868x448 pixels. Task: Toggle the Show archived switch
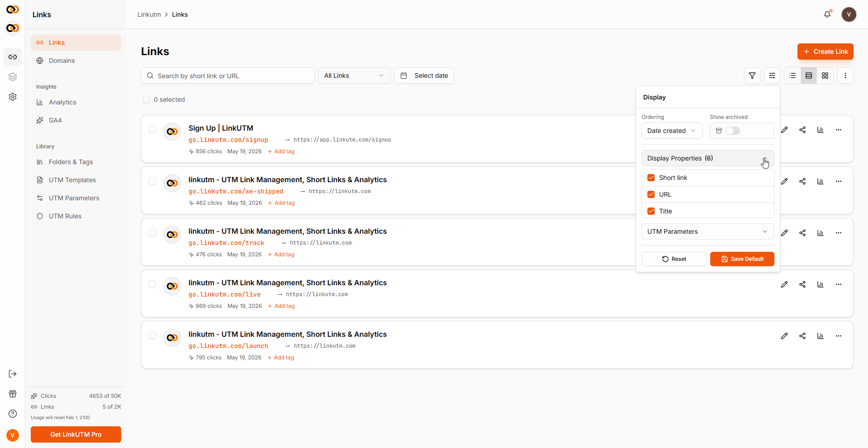(733, 131)
